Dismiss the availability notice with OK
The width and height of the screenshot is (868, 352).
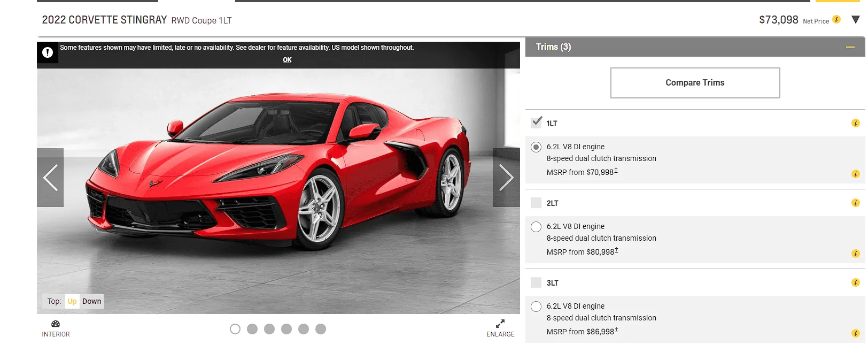(287, 60)
